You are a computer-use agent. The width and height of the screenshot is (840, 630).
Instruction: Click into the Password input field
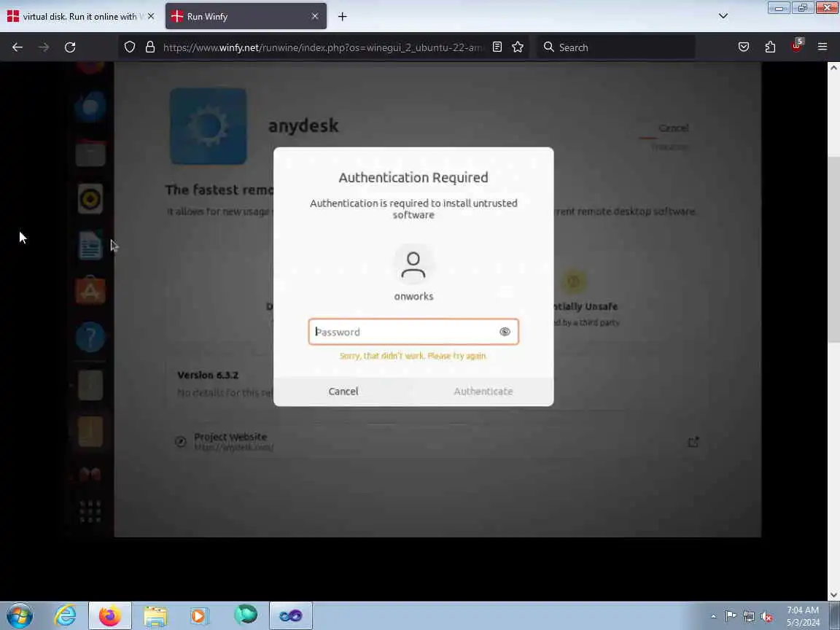(413, 332)
